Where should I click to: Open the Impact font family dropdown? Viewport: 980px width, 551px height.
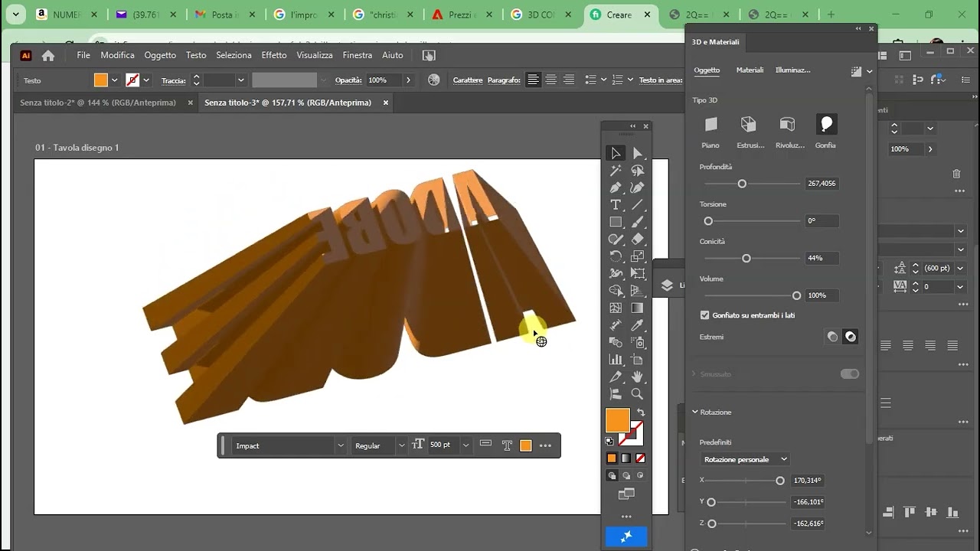(x=341, y=445)
